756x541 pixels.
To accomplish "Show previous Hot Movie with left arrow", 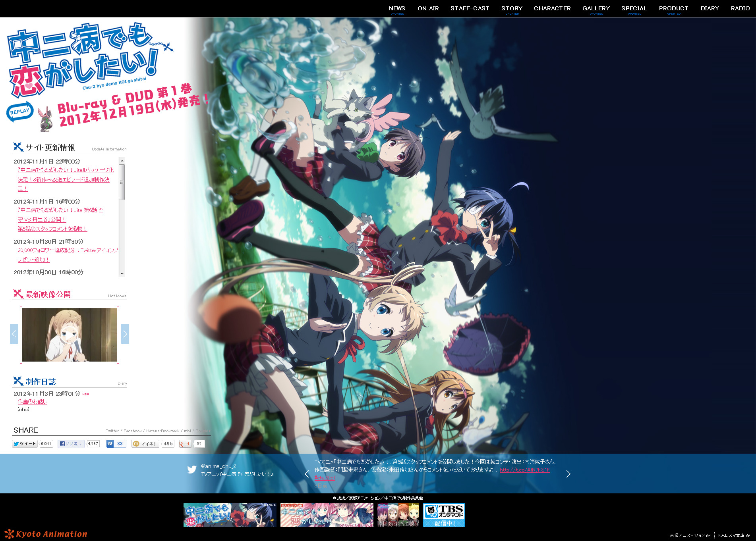I will pos(14,334).
